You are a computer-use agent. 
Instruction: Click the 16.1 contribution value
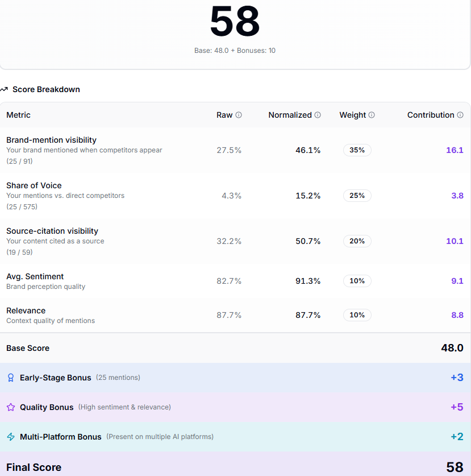coord(455,150)
